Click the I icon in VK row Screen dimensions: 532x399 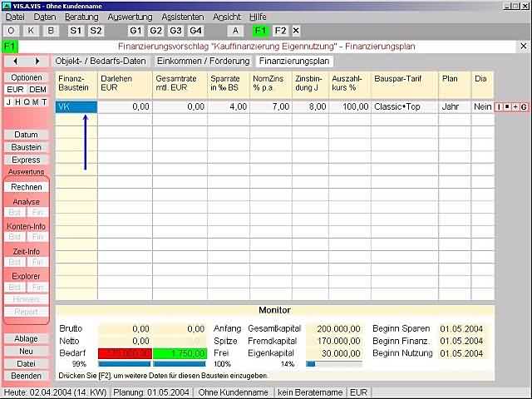[x=499, y=107]
